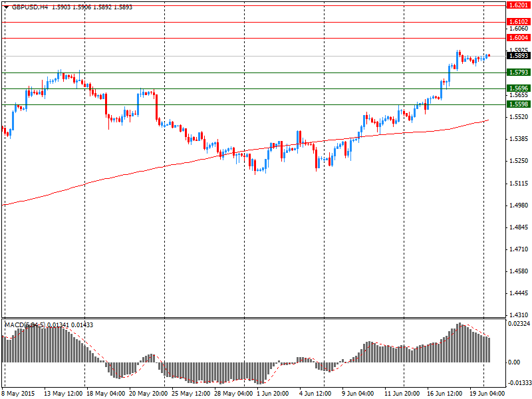Click the 1.5250 price scale value
The image size is (532, 399).
point(519,161)
